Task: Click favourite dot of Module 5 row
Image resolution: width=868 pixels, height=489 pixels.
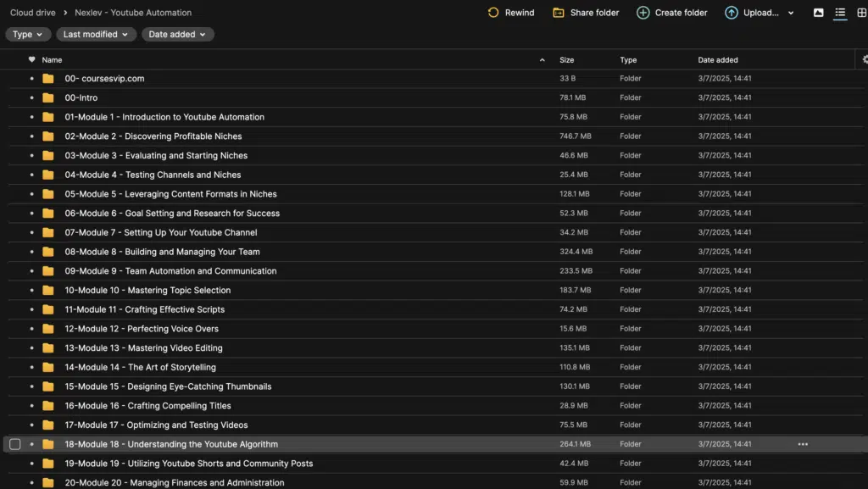Action: coord(31,194)
